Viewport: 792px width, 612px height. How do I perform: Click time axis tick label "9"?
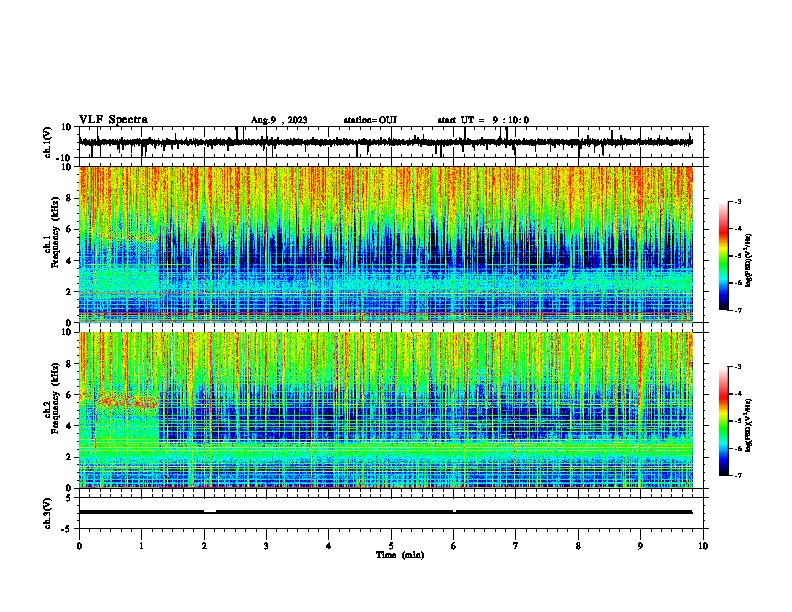coord(640,545)
